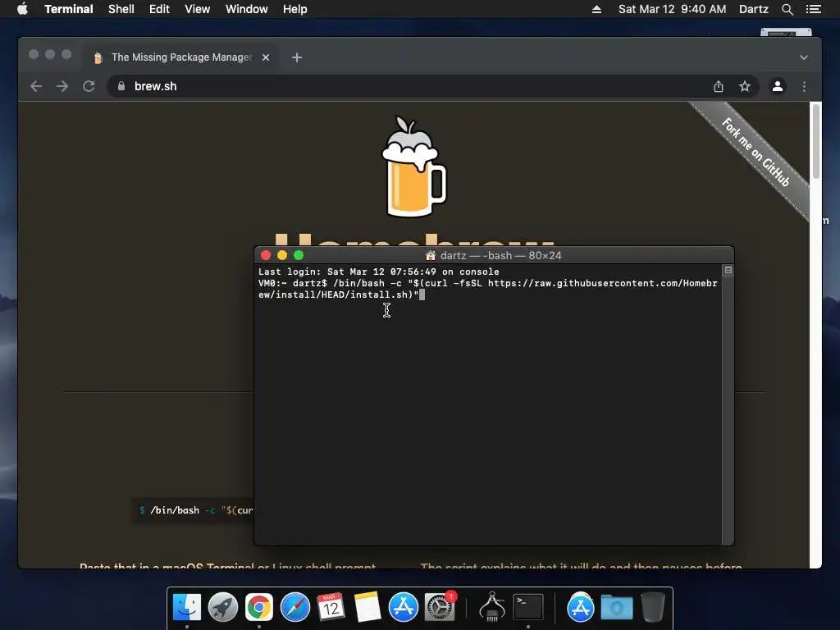Open the Terminal app menu
The height and width of the screenshot is (630, 840).
(x=69, y=9)
